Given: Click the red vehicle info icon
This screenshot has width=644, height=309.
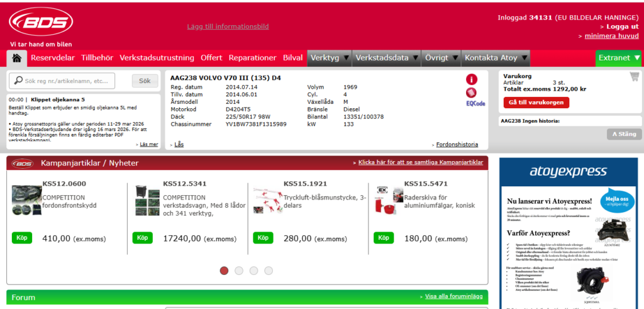Looking at the screenshot, I should [471, 79].
